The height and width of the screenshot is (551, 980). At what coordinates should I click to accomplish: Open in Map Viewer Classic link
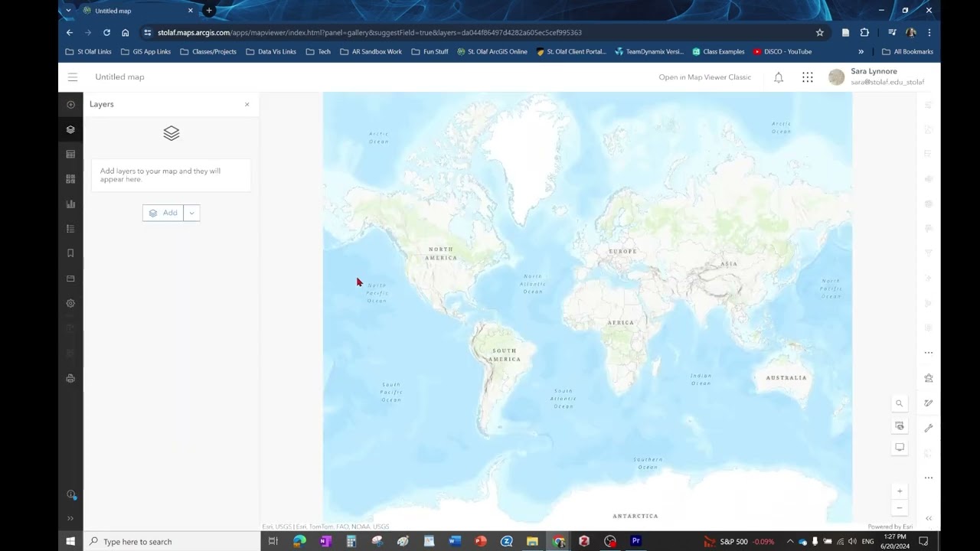click(x=704, y=77)
